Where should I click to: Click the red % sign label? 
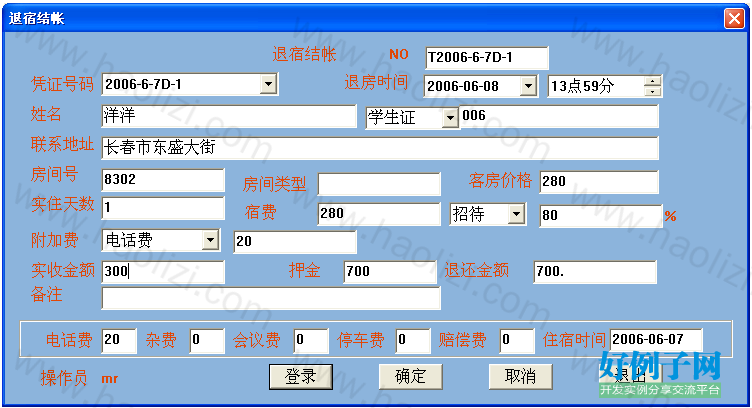pos(670,216)
